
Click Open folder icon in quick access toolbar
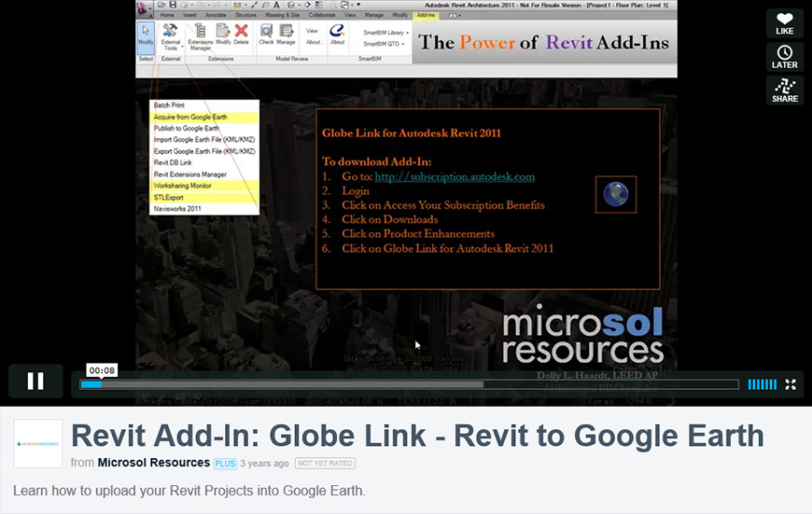click(162, 5)
